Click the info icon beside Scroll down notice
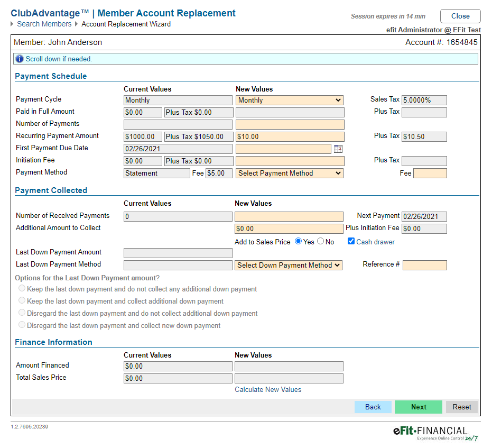The image size is (492, 448). tap(20, 59)
